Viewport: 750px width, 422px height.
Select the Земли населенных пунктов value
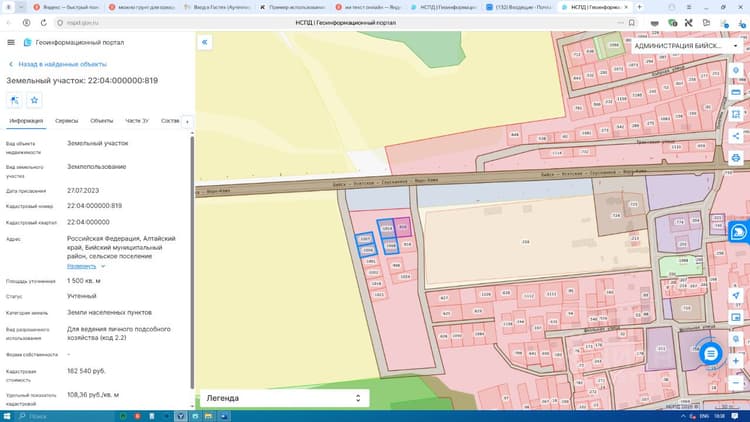point(109,312)
